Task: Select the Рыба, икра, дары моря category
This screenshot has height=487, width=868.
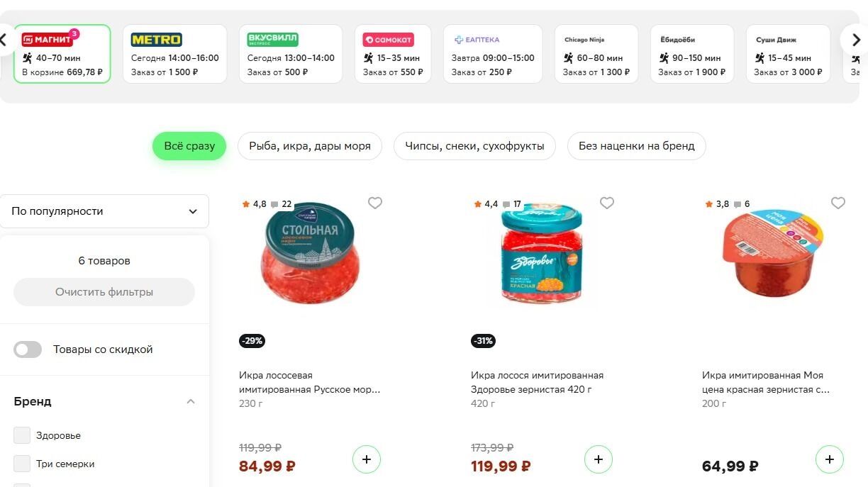Action: [310, 146]
